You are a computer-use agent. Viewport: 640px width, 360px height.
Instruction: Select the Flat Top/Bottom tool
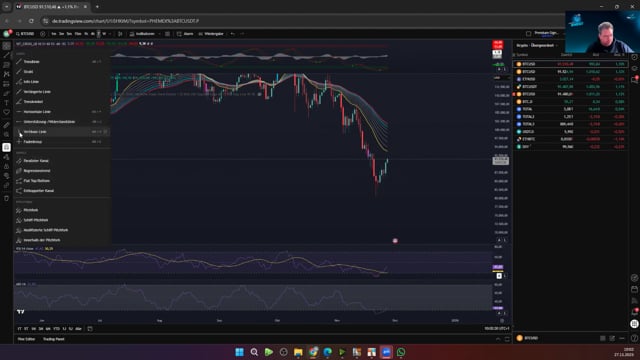click(x=62, y=181)
